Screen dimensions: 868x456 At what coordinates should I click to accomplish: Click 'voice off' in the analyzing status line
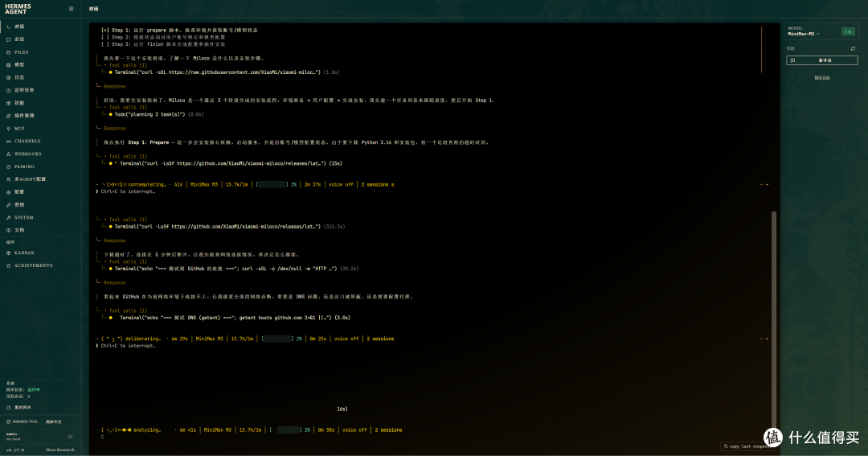(354, 430)
